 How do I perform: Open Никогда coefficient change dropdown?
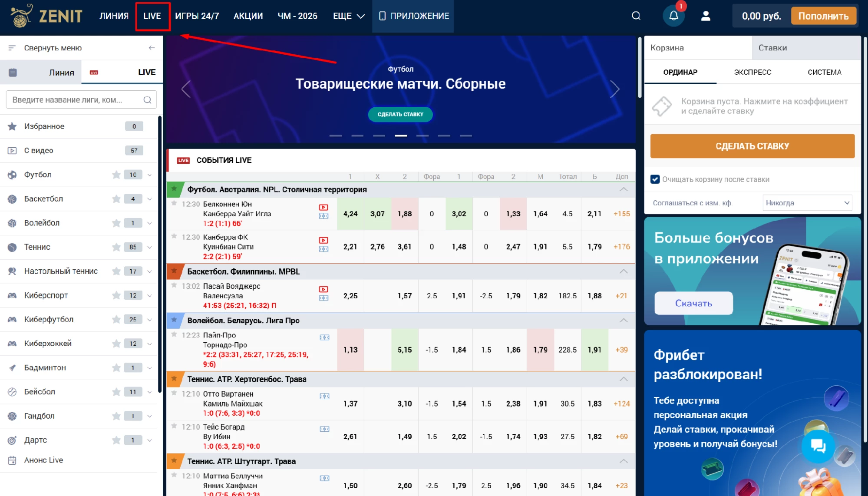807,203
